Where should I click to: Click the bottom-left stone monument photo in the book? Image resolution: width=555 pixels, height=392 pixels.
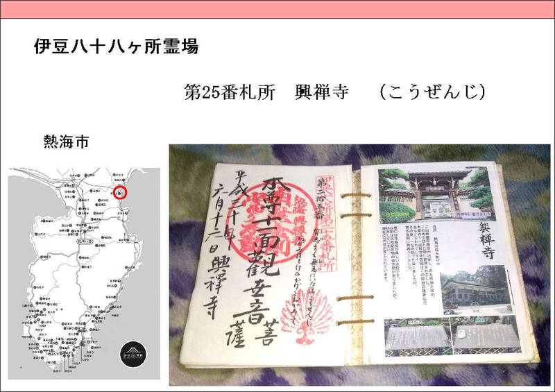[x=417, y=336]
